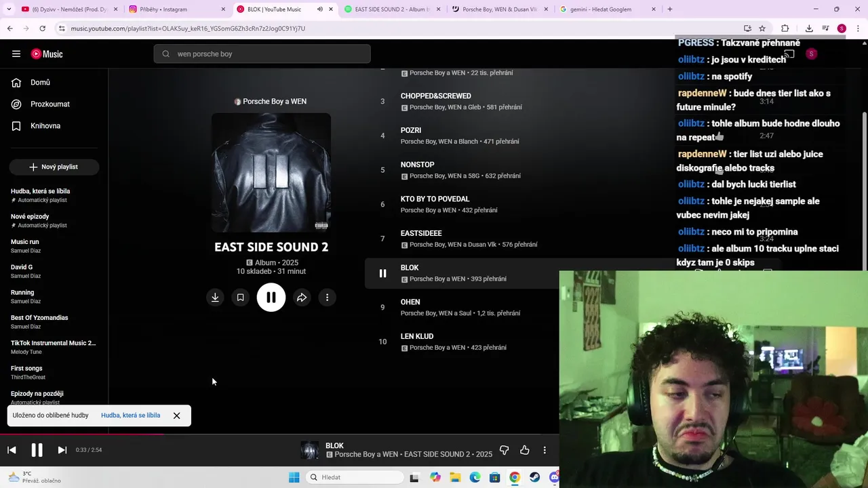The height and width of the screenshot is (488, 868).
Task: Open browser downloads icon
Action: [809, 28]
